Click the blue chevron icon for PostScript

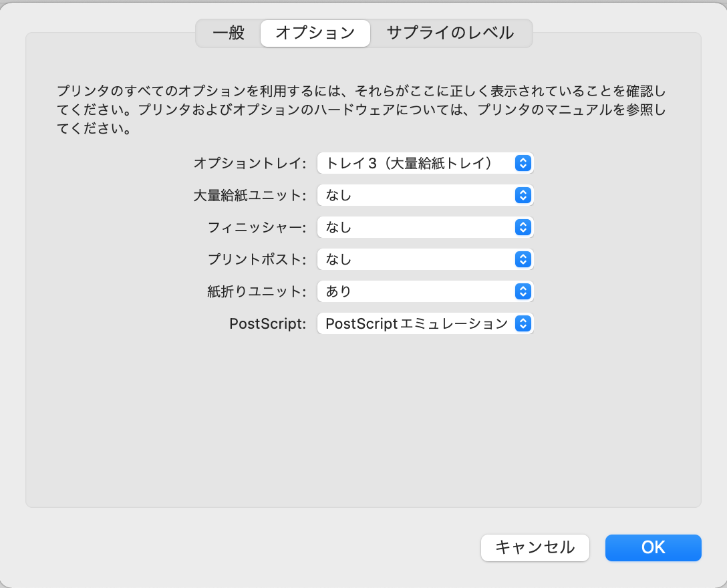point(523,324)
